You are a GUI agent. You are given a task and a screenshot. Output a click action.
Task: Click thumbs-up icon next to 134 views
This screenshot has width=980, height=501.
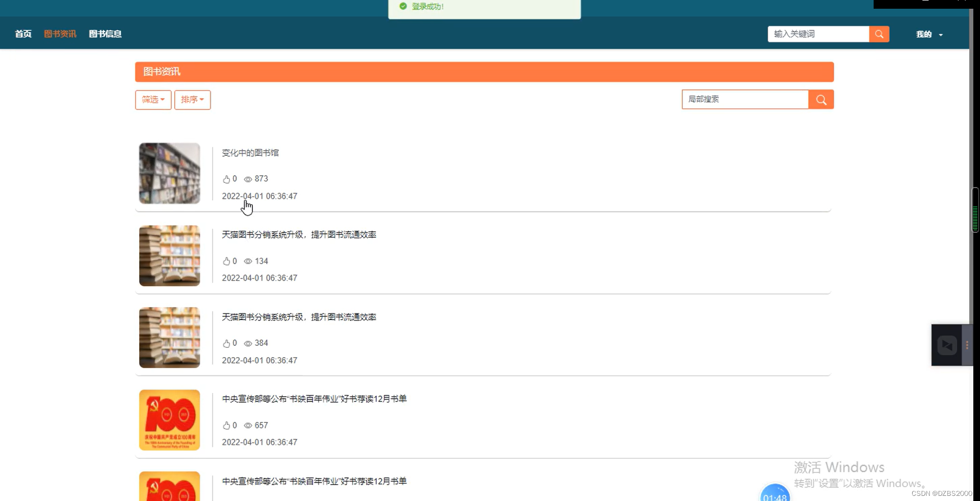[226, 261]
